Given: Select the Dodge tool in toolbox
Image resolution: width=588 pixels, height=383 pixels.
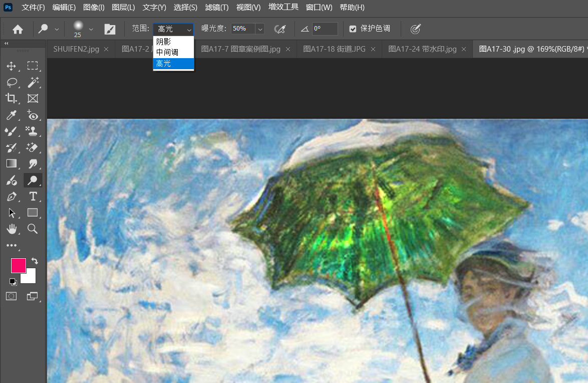Looking at the screenshot, I should [33, 180].
